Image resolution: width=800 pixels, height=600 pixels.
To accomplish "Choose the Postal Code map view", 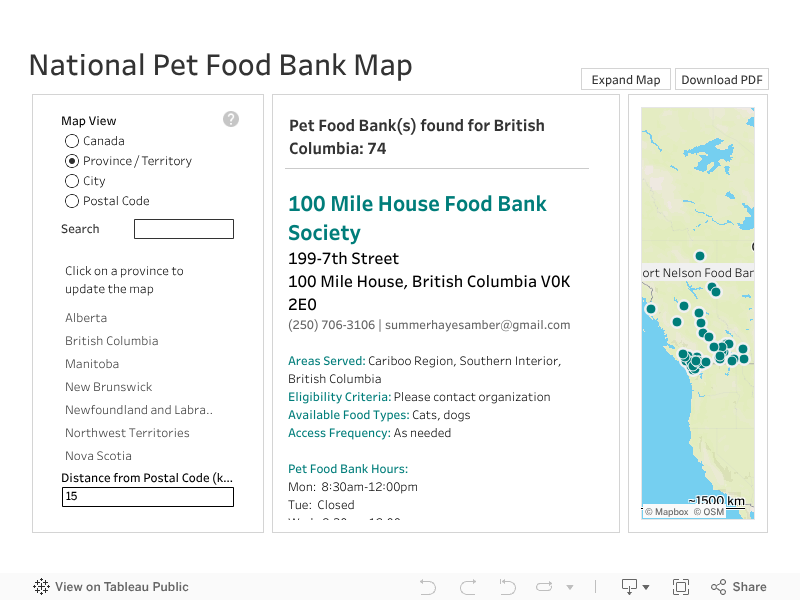I will pos(72,201).
